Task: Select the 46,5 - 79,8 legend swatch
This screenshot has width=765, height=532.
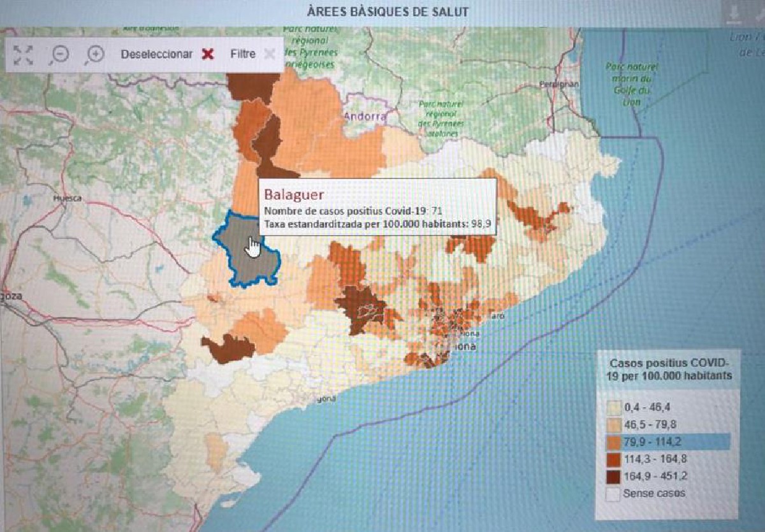Action: pyautogui.click(x=613, y=425)
